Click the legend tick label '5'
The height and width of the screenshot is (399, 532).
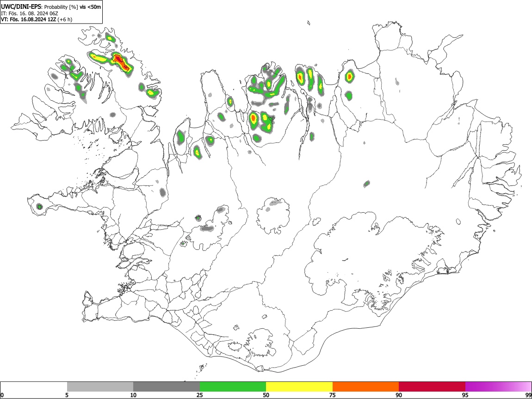point(67,395)
